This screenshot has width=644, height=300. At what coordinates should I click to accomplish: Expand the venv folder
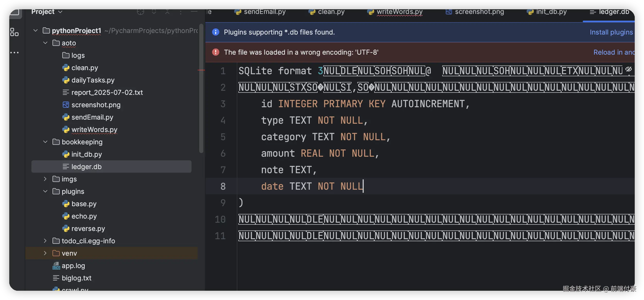(x=45, y=253)
